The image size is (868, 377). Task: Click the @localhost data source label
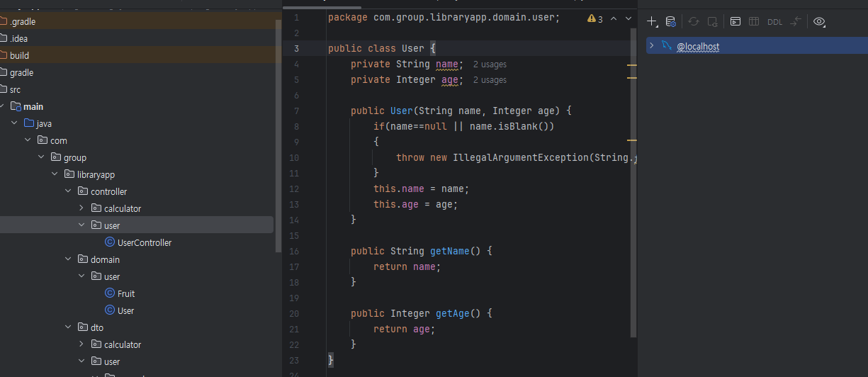[x=698, y=46]
